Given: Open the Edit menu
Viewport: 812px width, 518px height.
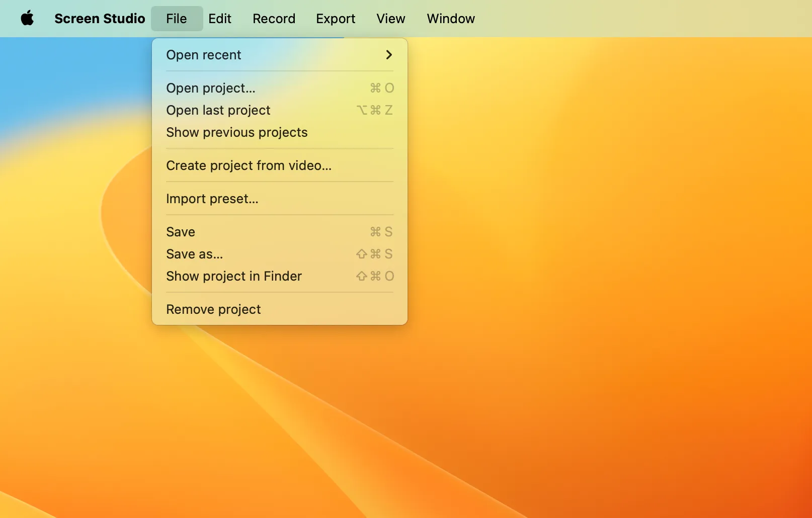Looking at the screenshot, I should click(220, 19).
